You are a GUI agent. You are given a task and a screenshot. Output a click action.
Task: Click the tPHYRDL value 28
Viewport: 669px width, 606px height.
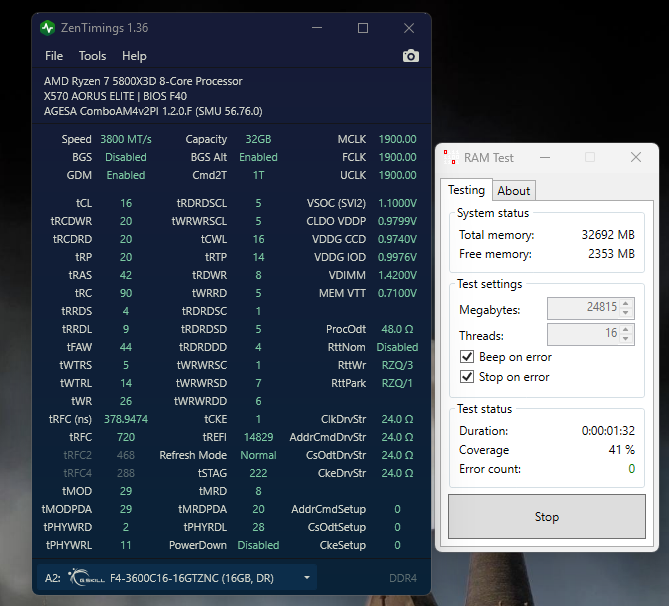258,527
